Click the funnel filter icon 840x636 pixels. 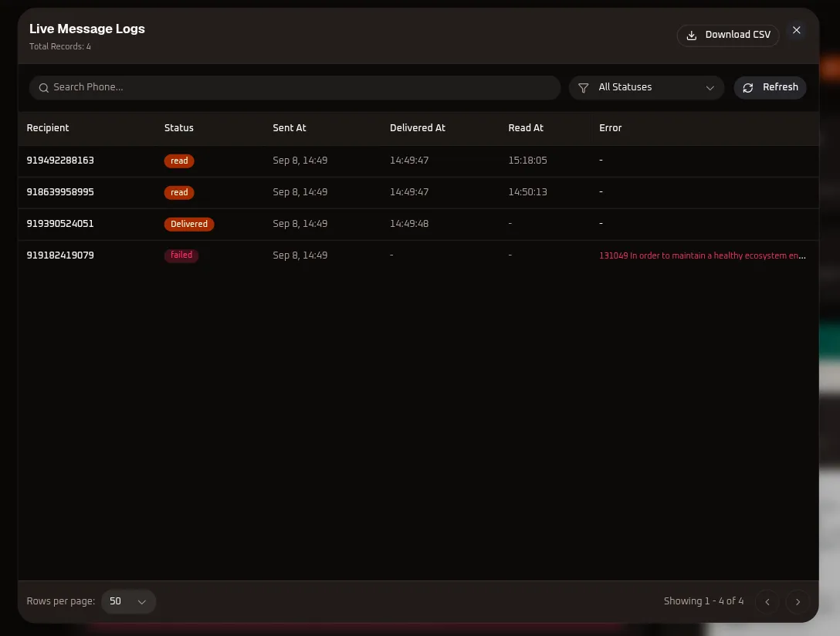584,88
